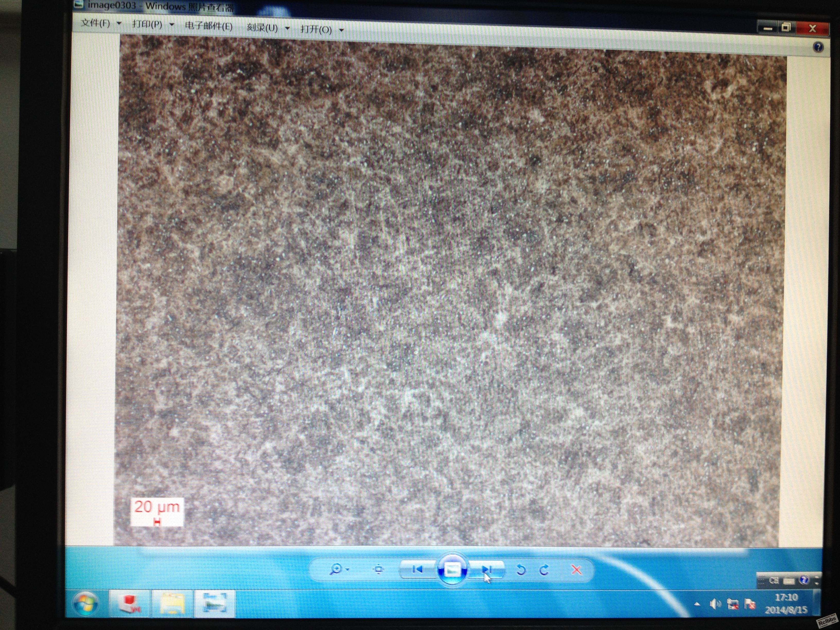The width and height of the screenshot is (840, 630).
Task: Click the language bar keyboard icon
Action: [789, 581]
